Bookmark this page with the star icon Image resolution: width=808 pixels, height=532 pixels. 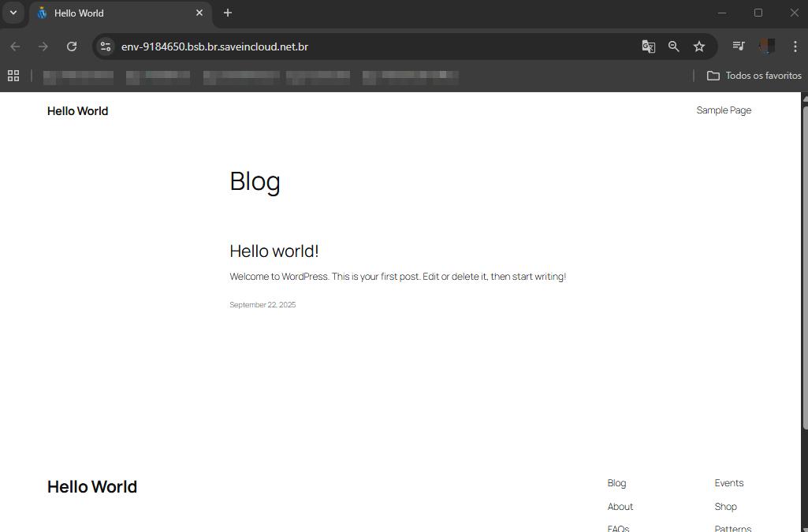(x=699, y=47)
